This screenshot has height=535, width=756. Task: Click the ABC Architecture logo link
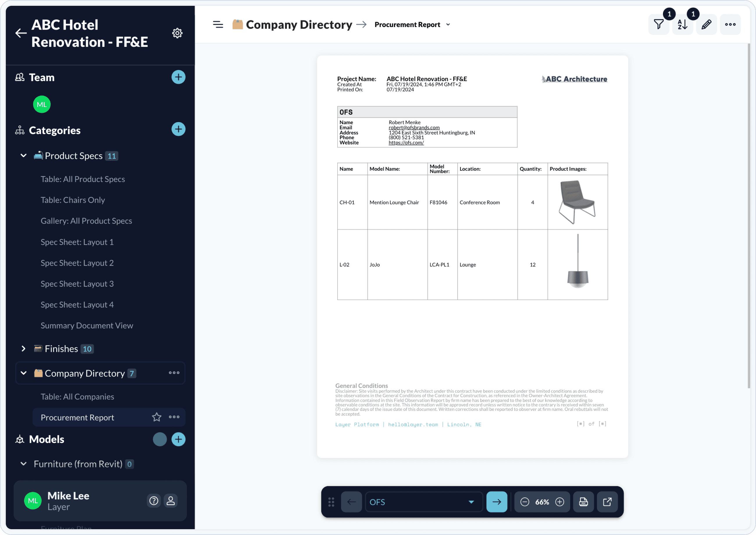pyautogui.click(x=575, y=79)
